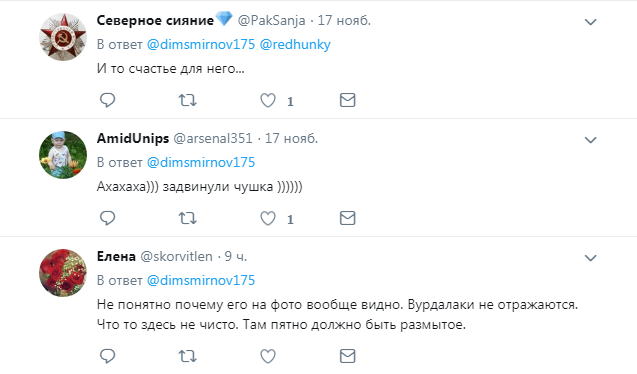Open @dimsmirnov175 link in Елена's reply
This screenshot has width=637, height=374.
point(201,280)
